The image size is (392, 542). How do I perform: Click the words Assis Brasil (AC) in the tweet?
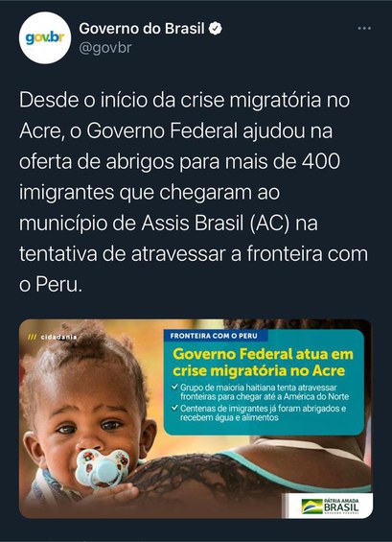coord(216,224)
